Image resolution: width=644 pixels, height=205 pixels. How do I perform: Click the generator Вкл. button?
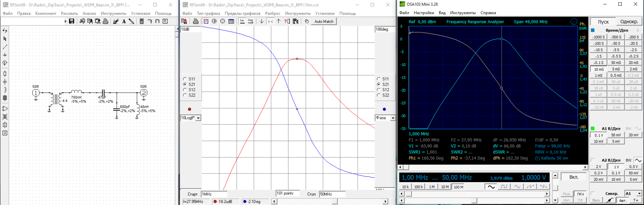pyautogui.click(x=574, y=177)
